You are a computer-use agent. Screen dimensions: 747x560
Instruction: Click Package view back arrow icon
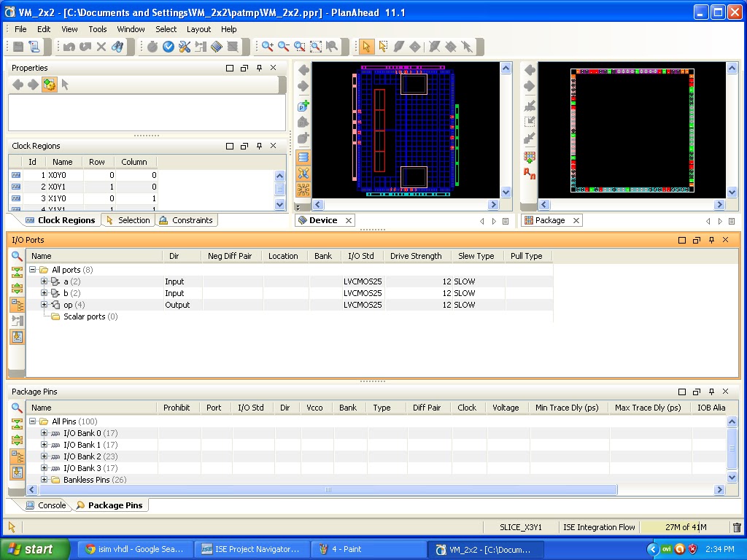point(530,70)
